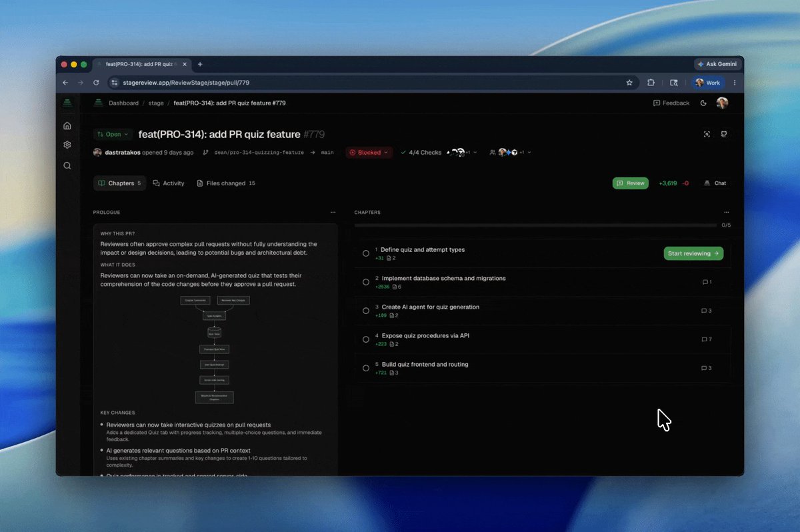The width and height of the screenshot is (800, 532).
Task: Switch to the Activity tab
Action: (169, 183)
